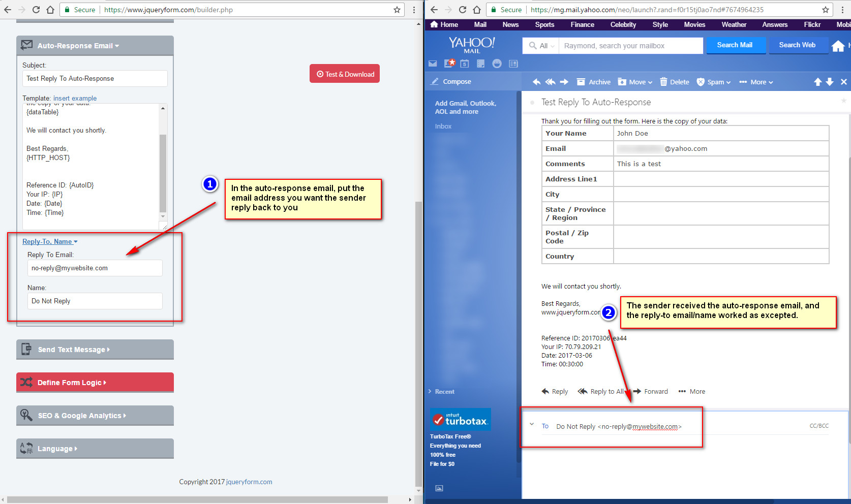Viewport: 851px width, 504px height.
Task: Click the Compose button
Action: (451, 81)
